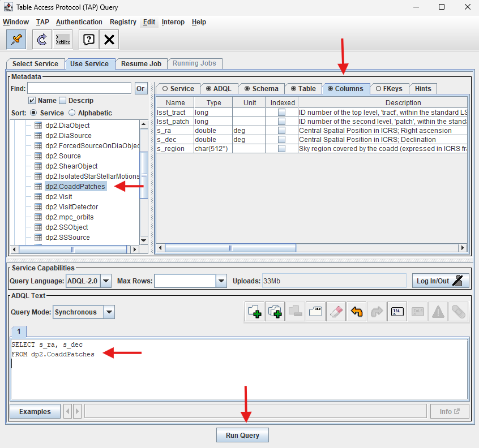Click the Find text input field
The image size is (479, 448).
pyautogui.click(x=79, y=88)
